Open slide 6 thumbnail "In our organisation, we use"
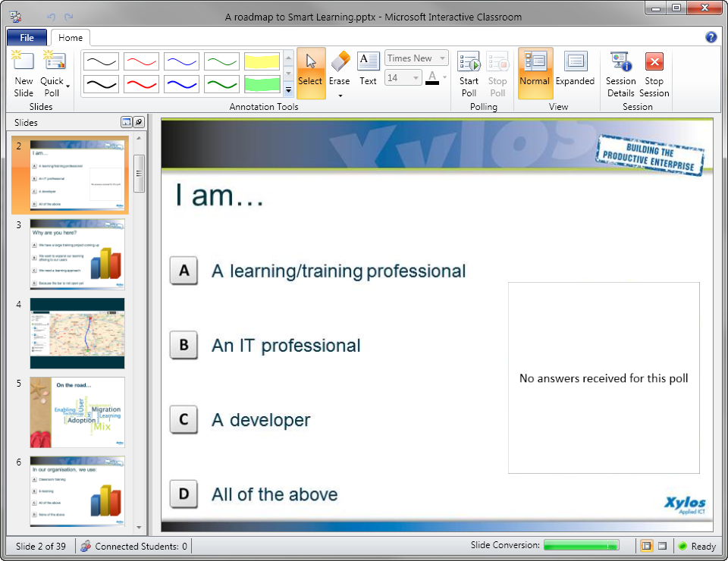This screenshot has height=561, width=728. pyautogui.click(x=77, y=491)
